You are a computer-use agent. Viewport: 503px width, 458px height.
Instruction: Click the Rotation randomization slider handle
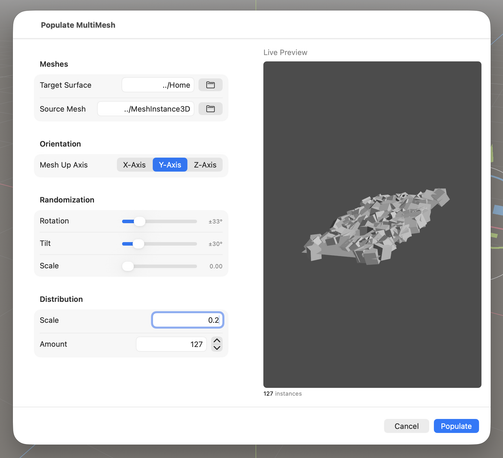(x=140, y=221)
